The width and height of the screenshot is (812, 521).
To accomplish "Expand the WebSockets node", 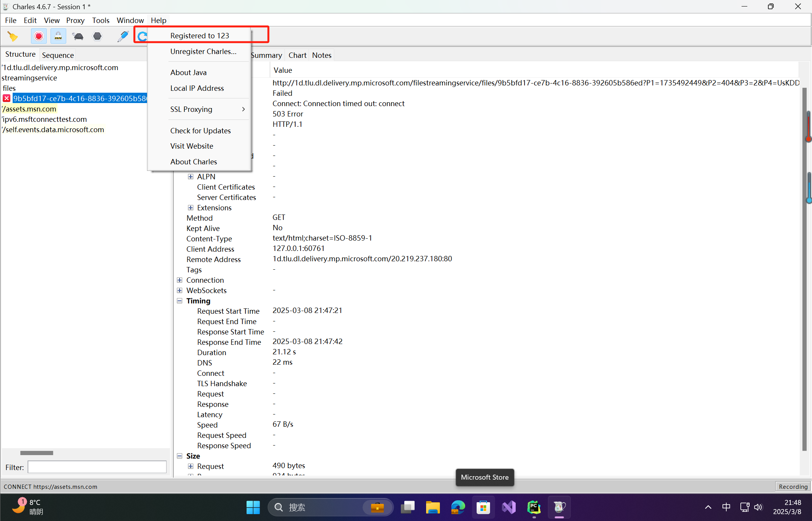I will pos(180,290).
